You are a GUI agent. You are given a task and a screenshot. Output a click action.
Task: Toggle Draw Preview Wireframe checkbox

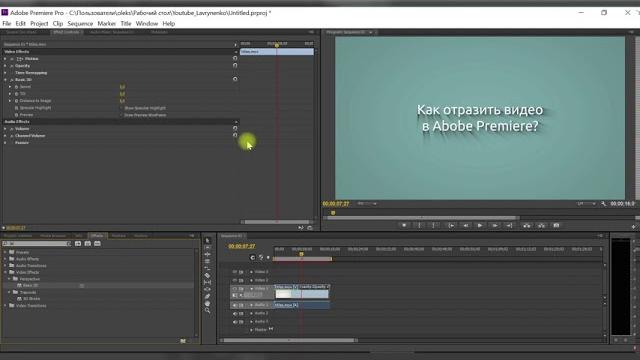(122, 115)
